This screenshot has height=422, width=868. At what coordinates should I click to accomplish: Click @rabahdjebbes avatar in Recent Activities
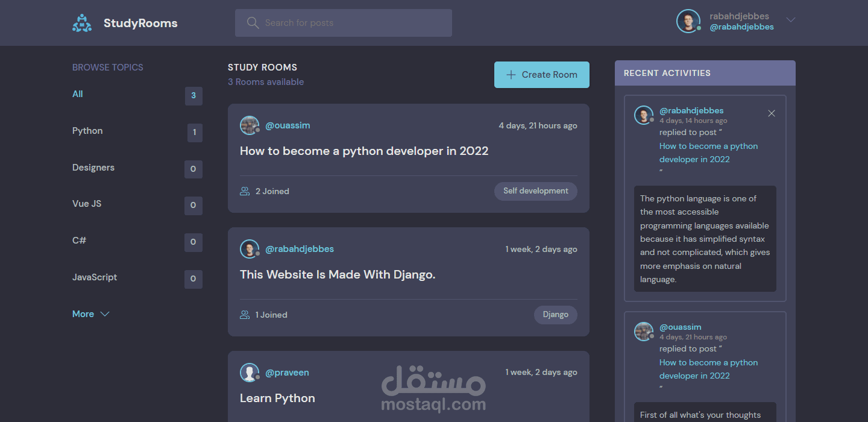pos(643,114)
